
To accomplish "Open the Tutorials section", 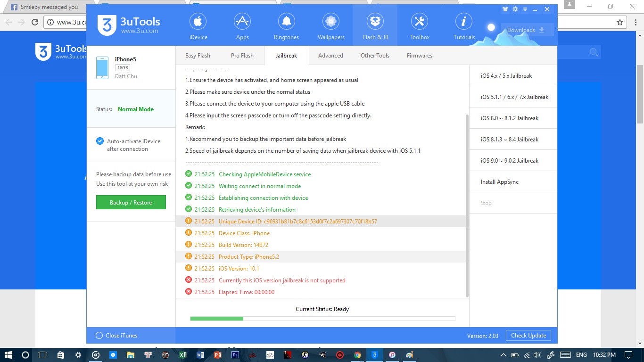I will pos(464,26).
